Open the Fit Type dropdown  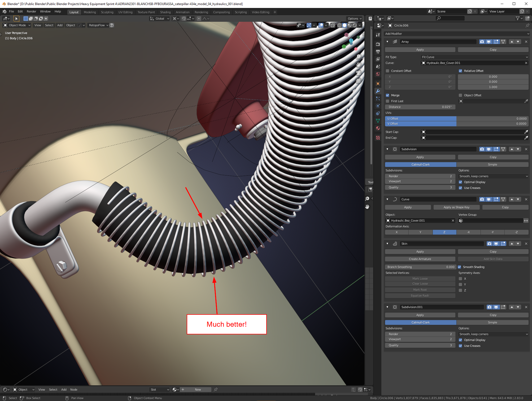tap(474, 57)
